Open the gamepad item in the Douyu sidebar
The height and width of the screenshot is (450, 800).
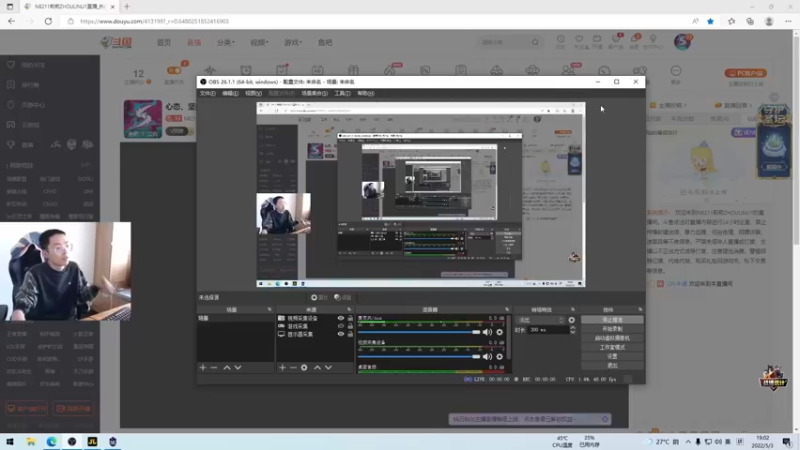pos(11,124)
